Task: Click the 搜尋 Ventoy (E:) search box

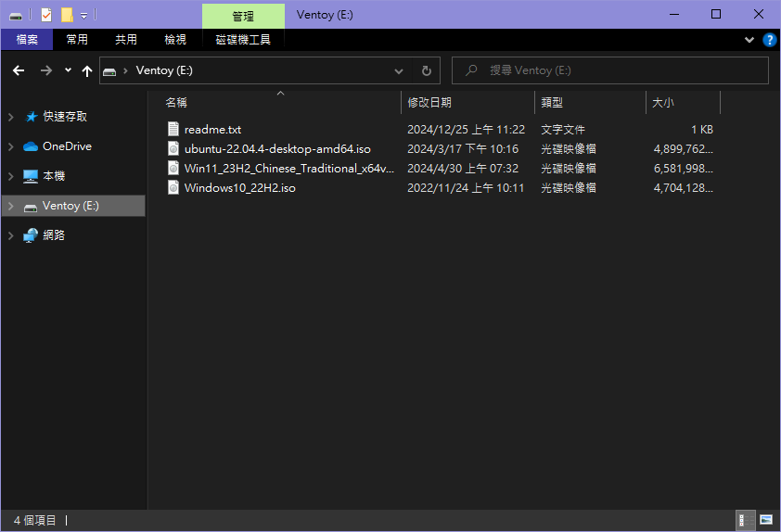Action: (x=609, y=70)
